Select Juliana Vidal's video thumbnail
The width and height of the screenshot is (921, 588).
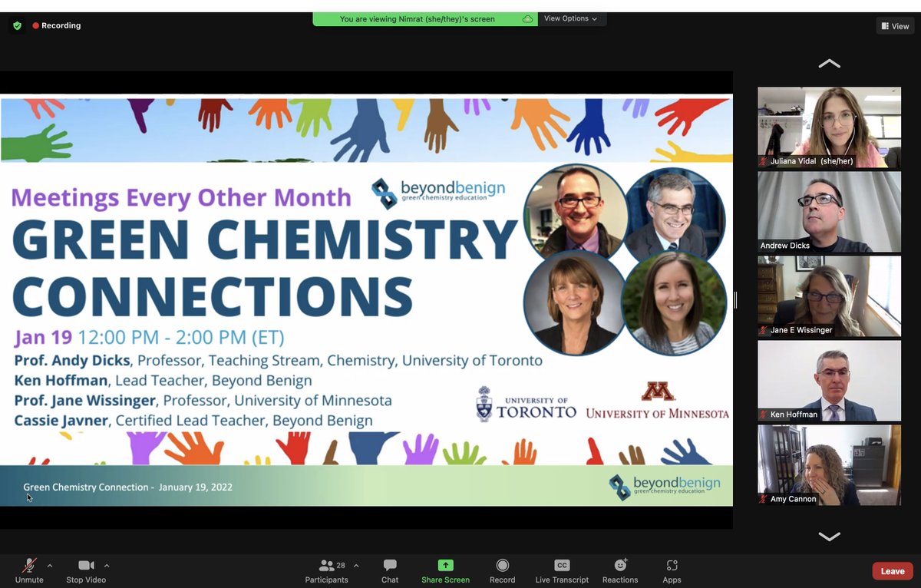tap(829, 127)
